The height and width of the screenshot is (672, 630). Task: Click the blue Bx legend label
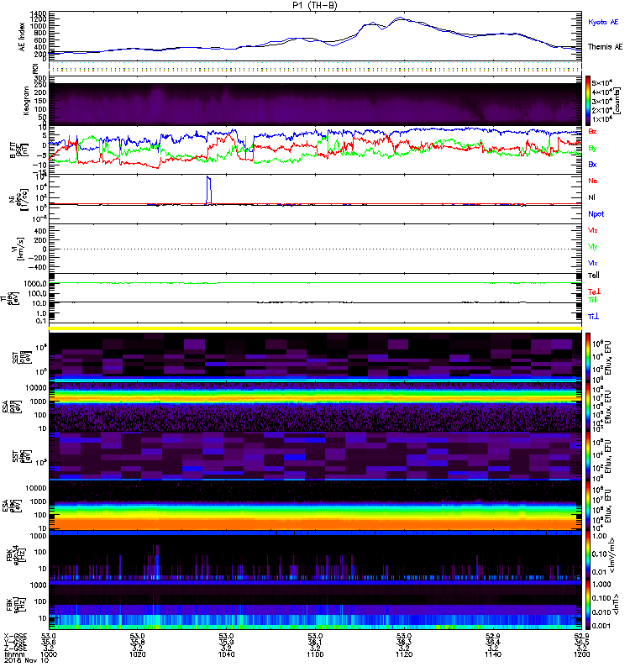coord(592,164)
